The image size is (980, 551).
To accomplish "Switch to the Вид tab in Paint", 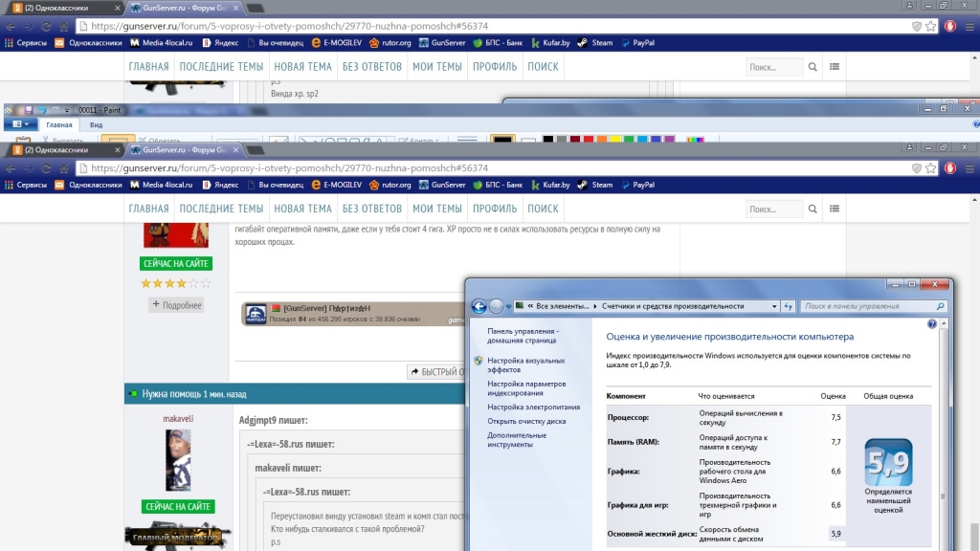I will tap(96, 124).
